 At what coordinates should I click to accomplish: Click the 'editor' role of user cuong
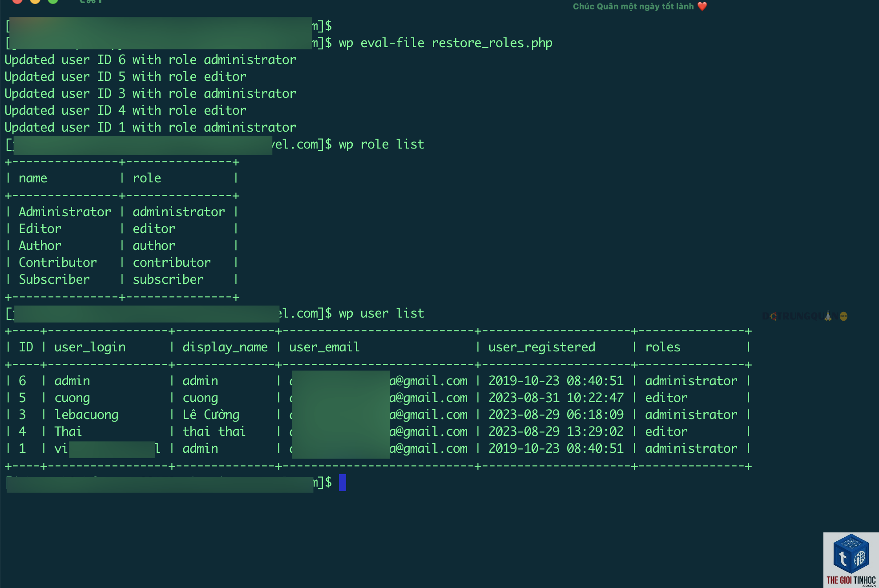click(x=666, y=398)
